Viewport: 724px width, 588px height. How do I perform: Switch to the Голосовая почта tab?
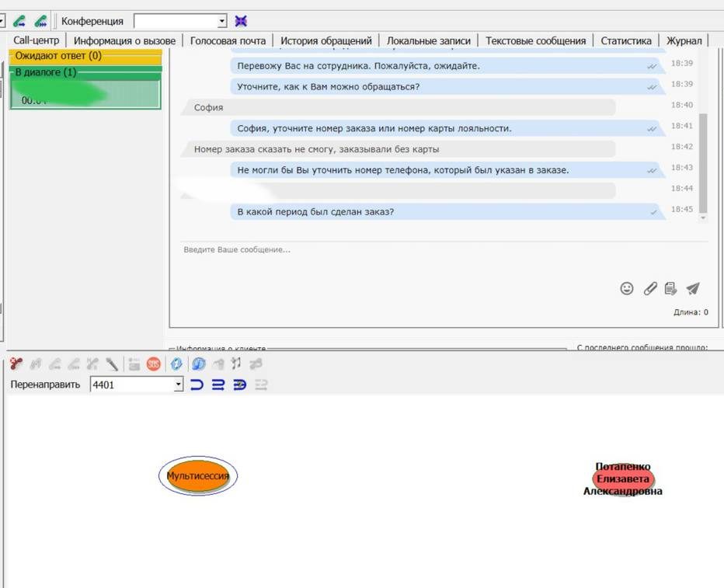[x=228, y=40]
